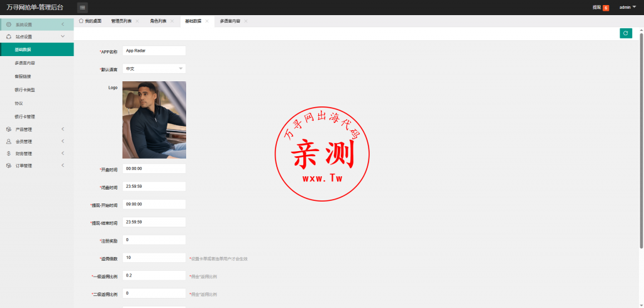Open 客服链接 in the sidebar
644x308 pixels.
click(x=37, y=76)
